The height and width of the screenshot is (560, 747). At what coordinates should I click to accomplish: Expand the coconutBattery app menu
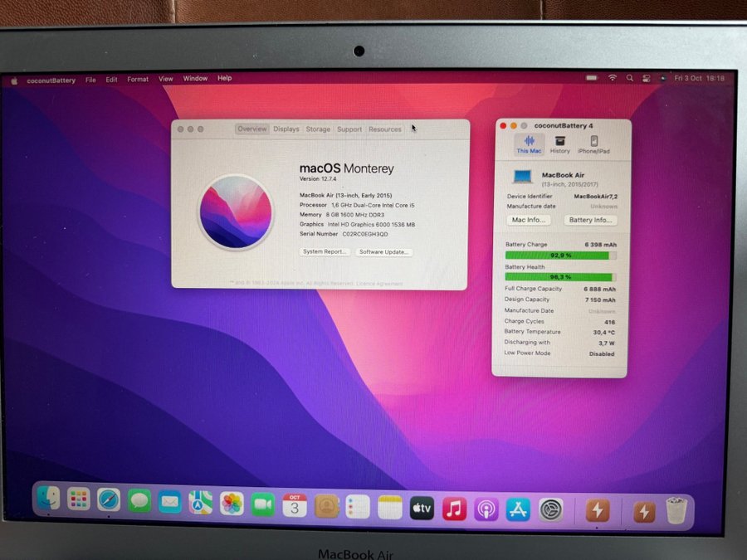51,80
